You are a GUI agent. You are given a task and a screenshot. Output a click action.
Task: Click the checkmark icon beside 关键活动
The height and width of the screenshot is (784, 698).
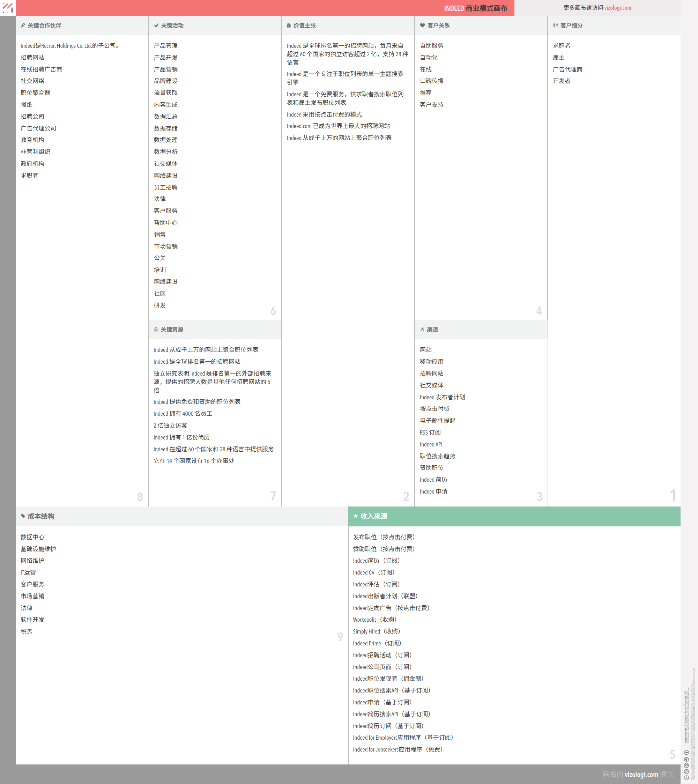pyautogui.click(x=156, y=25)
